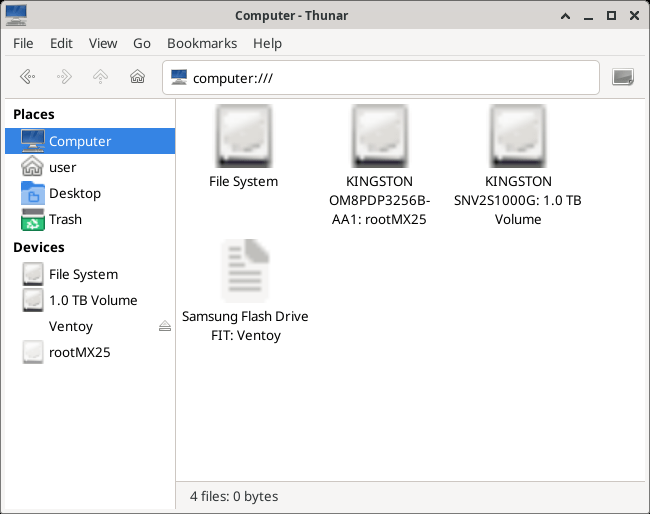This screenshot has height=514, width=650.
Task: Open the File menu
Action: (23, 44)
